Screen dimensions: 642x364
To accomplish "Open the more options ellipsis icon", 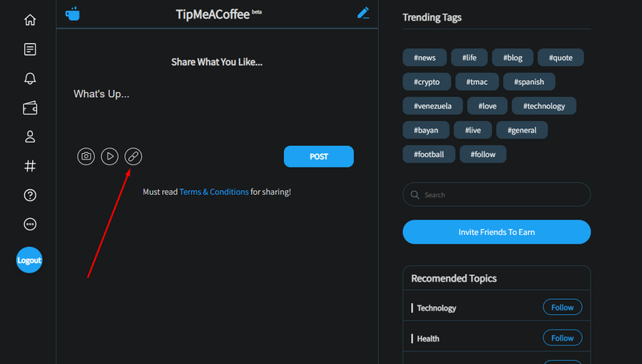I will (x=30, y=224).
